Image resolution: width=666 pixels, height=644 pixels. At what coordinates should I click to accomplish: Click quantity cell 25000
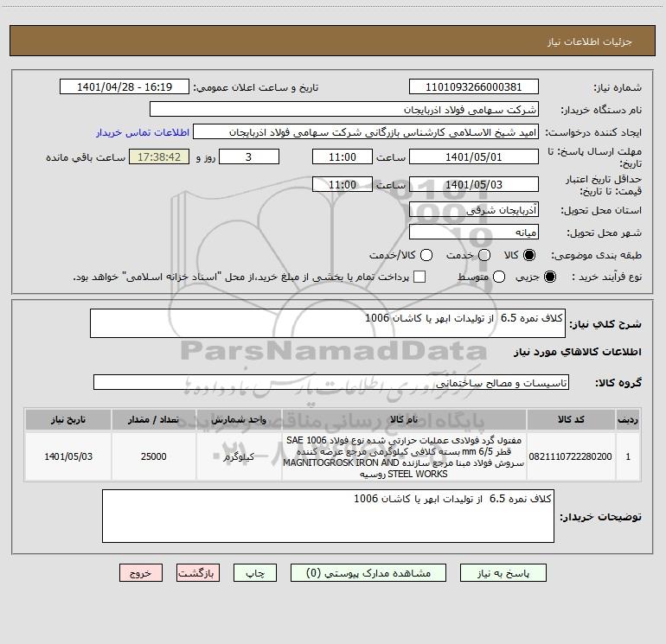pyautogui.click(x=153, y=456)
